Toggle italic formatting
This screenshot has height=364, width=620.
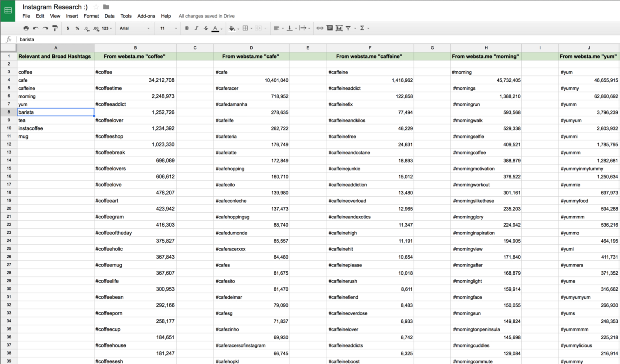tap(196, 28)
